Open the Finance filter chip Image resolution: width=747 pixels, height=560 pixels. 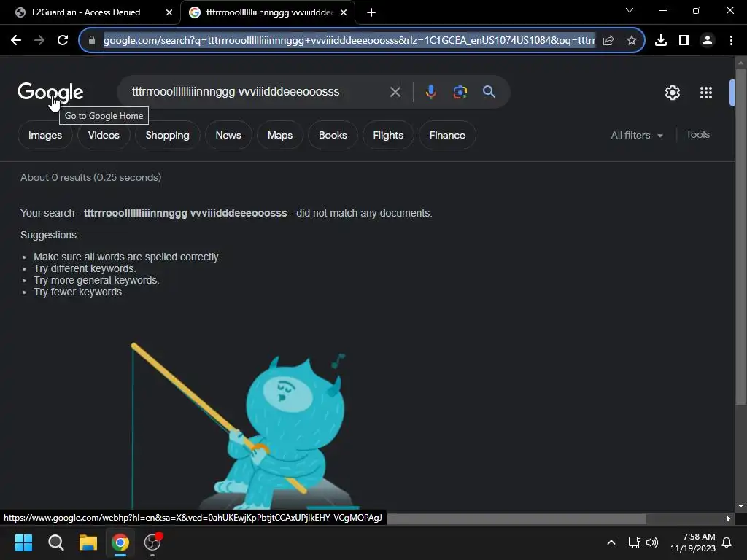coord(447,135)
